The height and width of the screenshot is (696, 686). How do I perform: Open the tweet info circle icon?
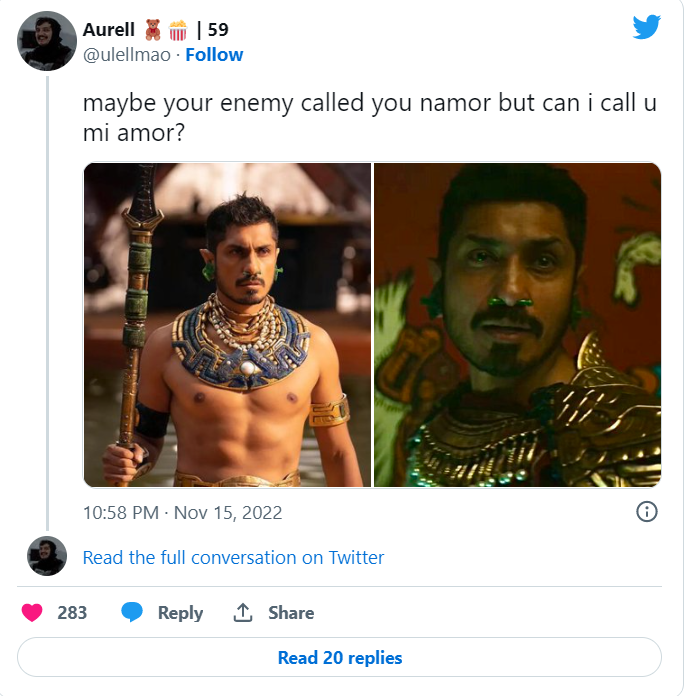pos(647,512)
